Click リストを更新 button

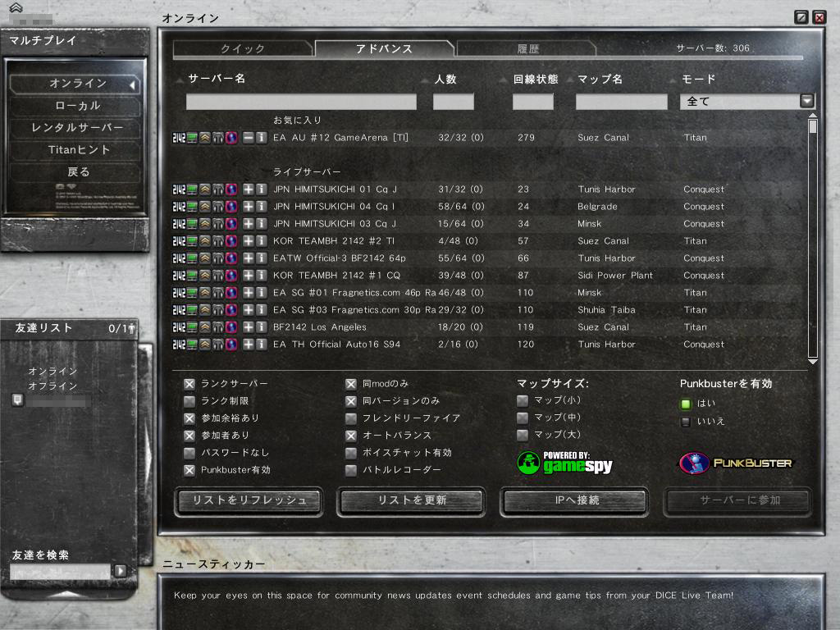[412, 500]
